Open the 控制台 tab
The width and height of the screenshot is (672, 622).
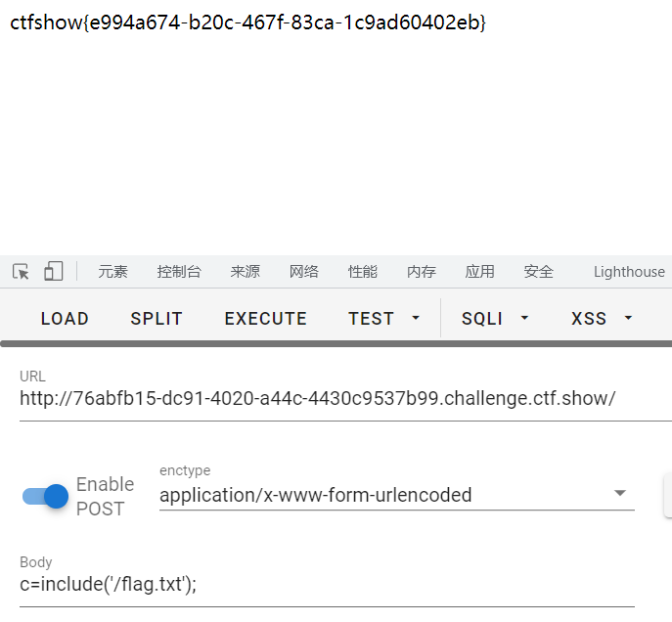[179, 272]
